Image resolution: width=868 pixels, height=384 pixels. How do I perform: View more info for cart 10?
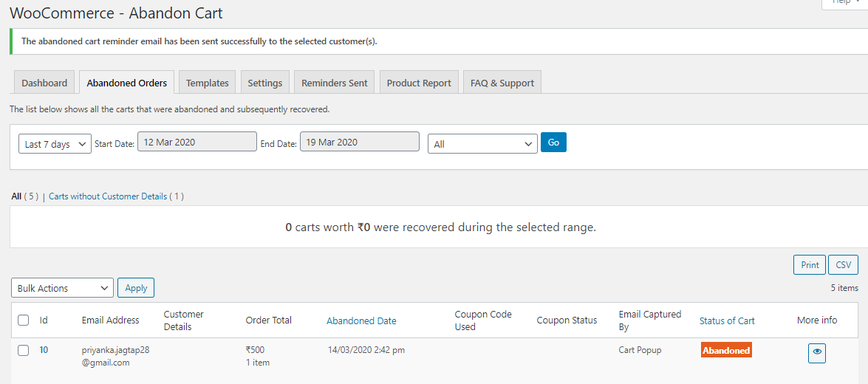click(816, 353)
